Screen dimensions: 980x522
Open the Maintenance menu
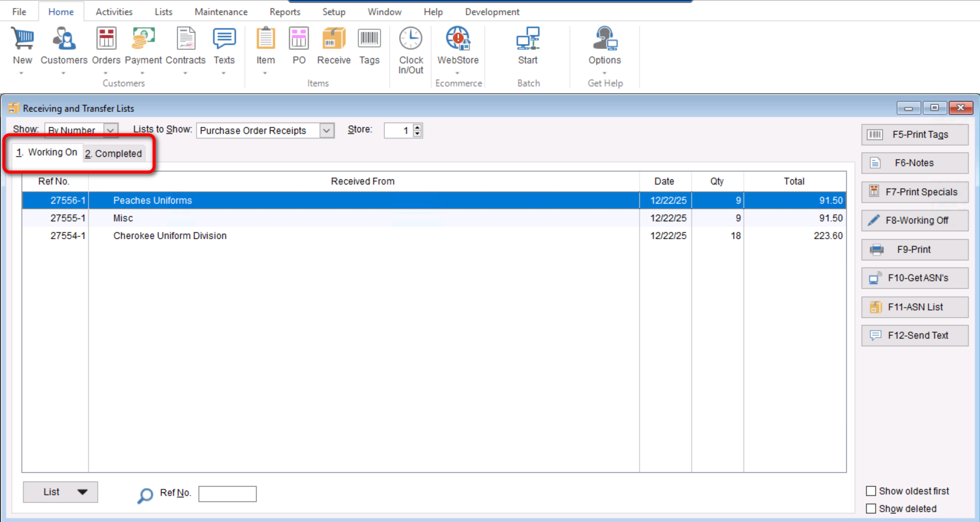[221, 12]
